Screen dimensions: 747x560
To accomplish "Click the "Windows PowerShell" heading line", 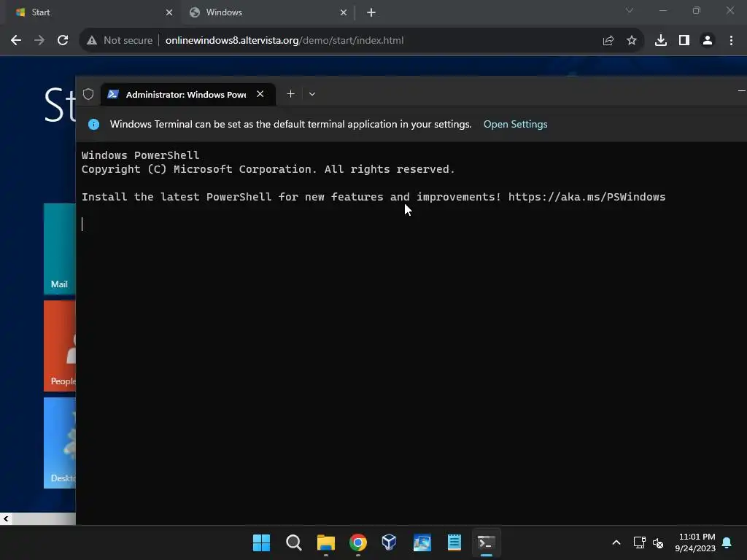I will coord(141,155).
